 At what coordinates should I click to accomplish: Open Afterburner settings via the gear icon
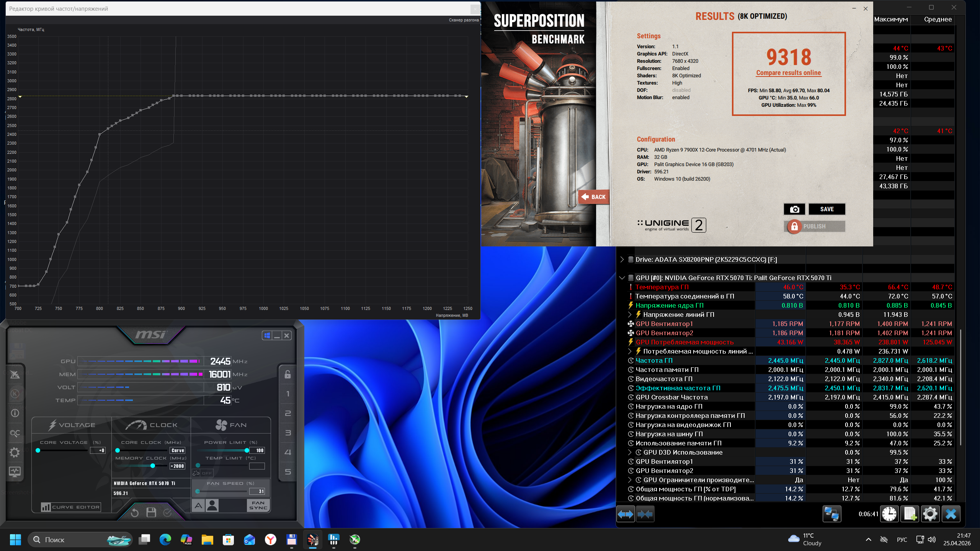(x=15, y=453)
